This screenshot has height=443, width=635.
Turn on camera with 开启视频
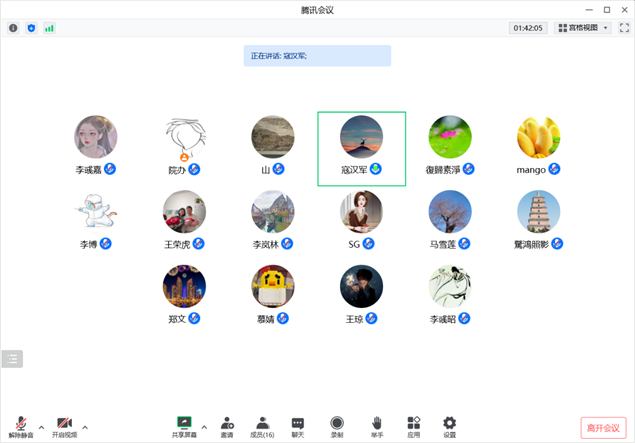(64, 425)
